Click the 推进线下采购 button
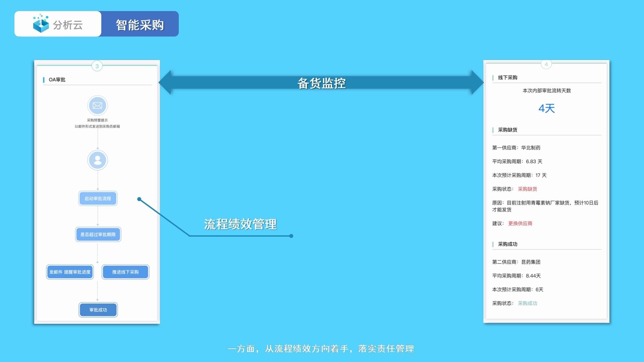The height and width of the screenshot is (362, 644). 125,272
